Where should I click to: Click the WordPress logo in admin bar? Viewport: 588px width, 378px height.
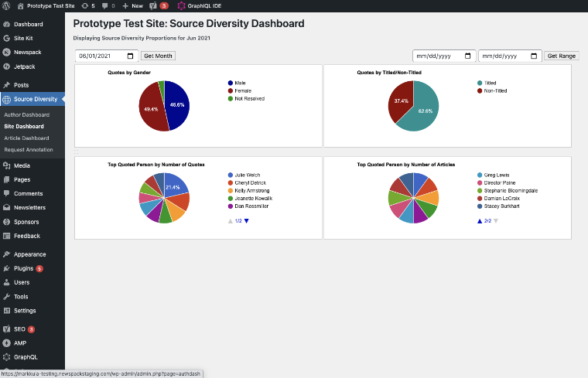tap(6, 5)
